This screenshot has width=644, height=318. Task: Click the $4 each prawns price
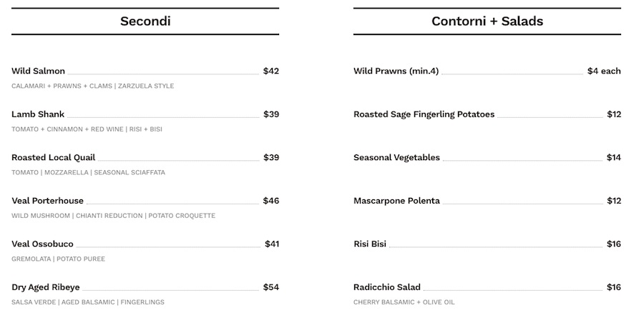click(x=604, y=71)
